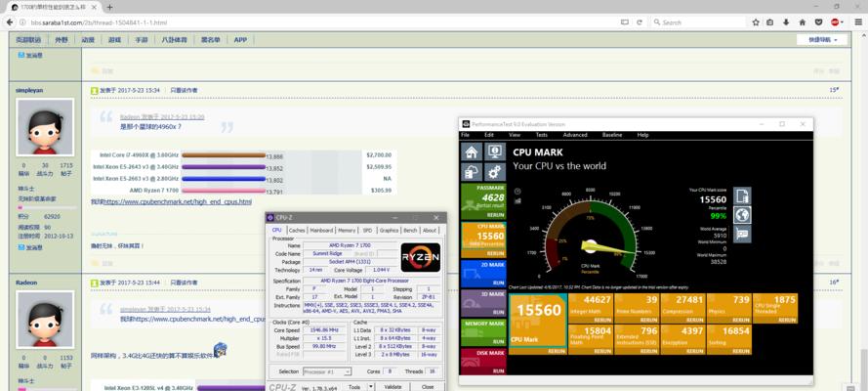This screenshot has height=391, width=868.
Task: Click Radeon's avatar image
Action: click(x=45, y=320)
